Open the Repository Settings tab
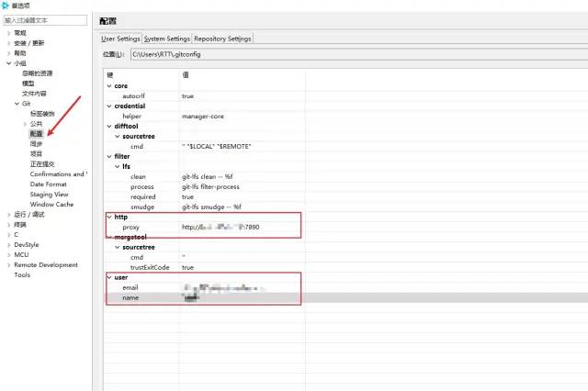 point(222,39)
